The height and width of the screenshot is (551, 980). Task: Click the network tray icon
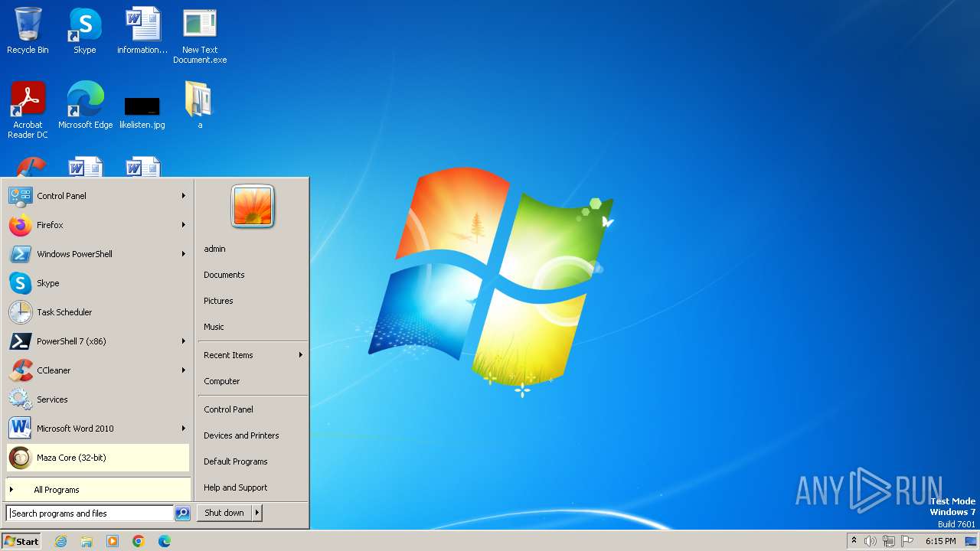[889, 541]
